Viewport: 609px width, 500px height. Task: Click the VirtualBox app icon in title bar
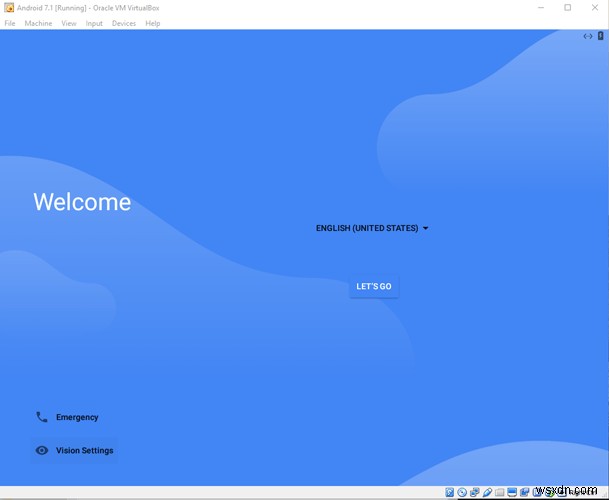(x=9, y=8)
